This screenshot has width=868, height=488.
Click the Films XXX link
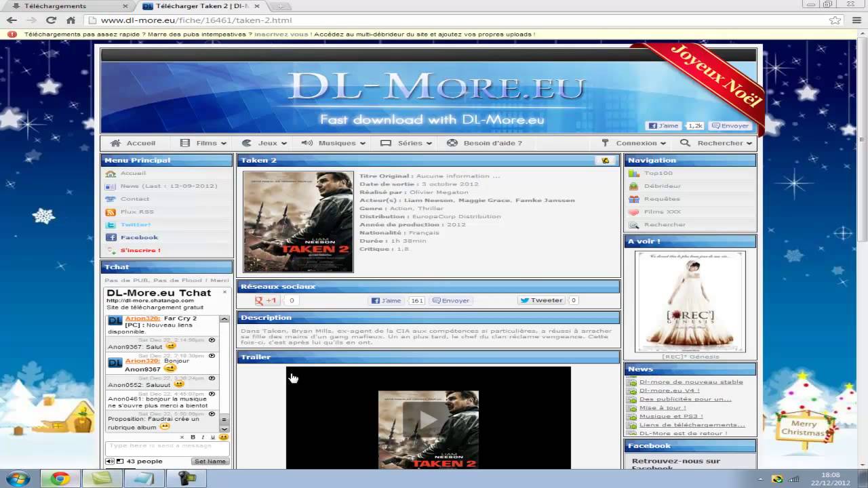663,212
